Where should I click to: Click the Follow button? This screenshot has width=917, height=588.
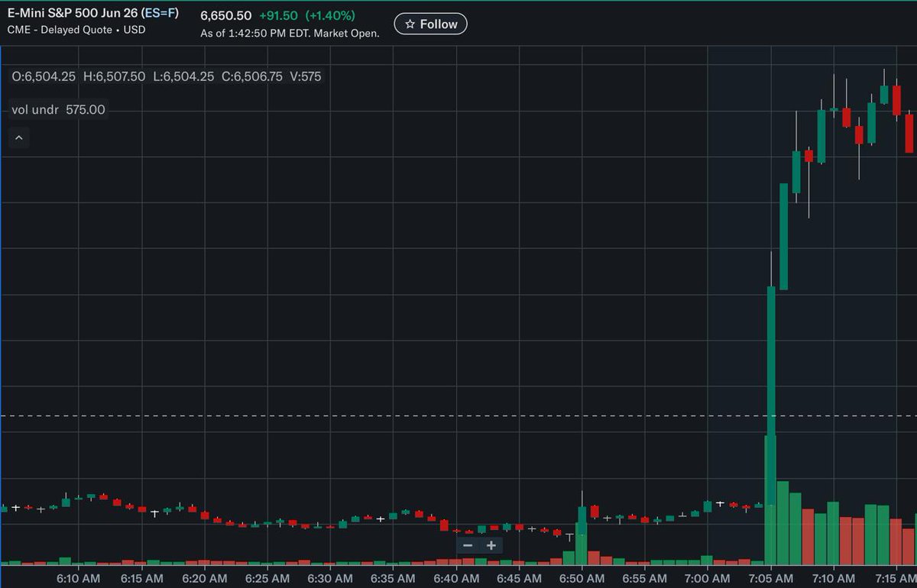[430, 24]
